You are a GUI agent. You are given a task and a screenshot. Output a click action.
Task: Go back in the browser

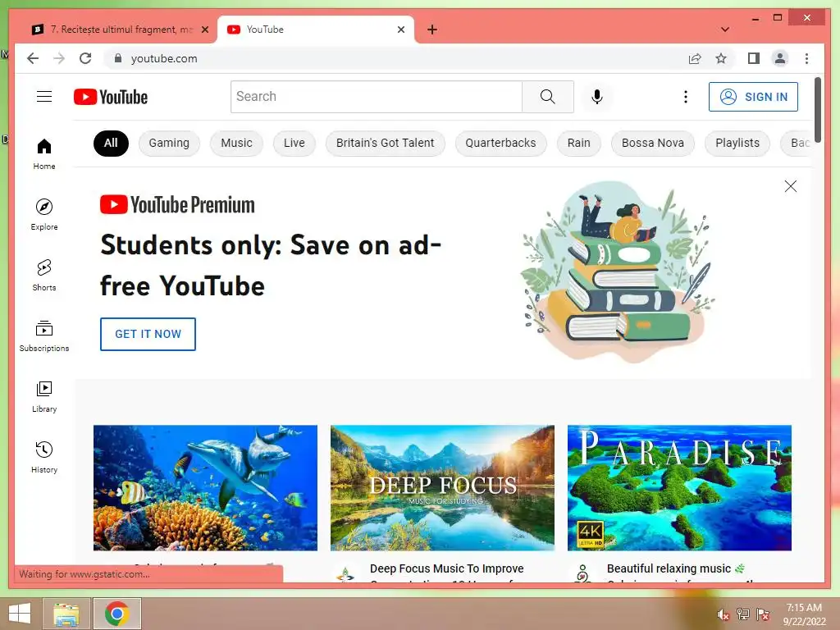pyautogui.click(x=33, y=58)
